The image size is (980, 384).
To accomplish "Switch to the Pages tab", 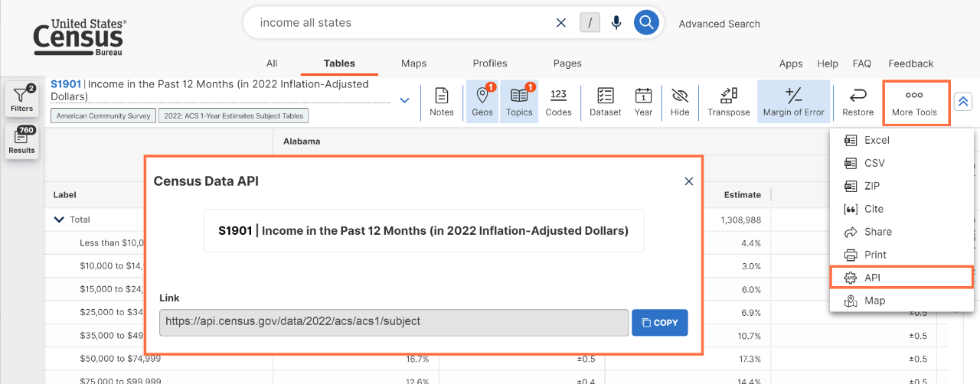I will pos(567,63).
